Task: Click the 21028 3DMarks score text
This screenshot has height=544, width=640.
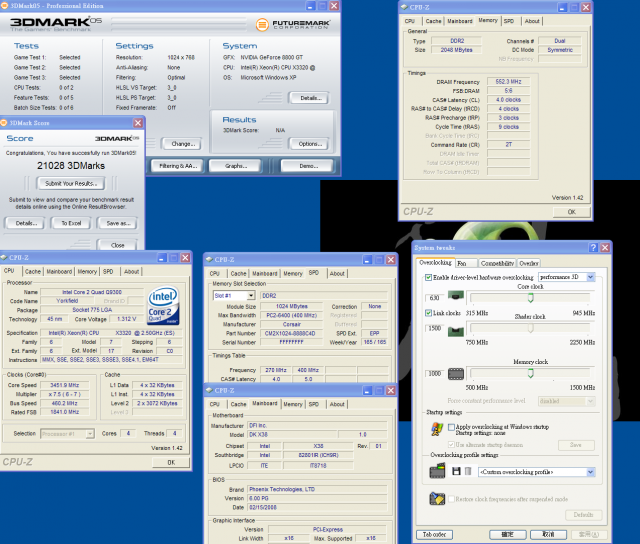Action: pos(71,166)
